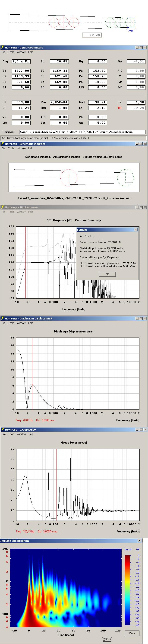Open Help menu in Group Delay window
Screen dimensions: 148x644
click(x=31, y=434)
